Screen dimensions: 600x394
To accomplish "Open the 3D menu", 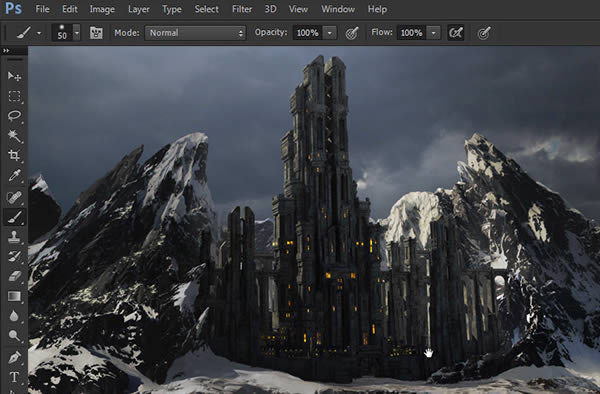I will click(x=270, y=9).
